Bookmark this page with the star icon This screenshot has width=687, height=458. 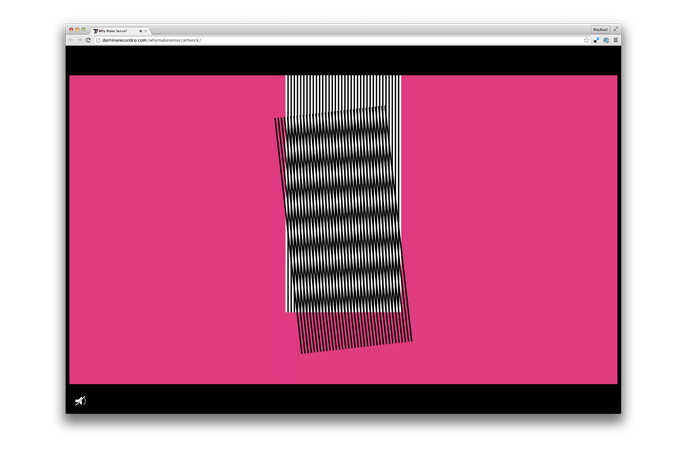pos(587,40)
